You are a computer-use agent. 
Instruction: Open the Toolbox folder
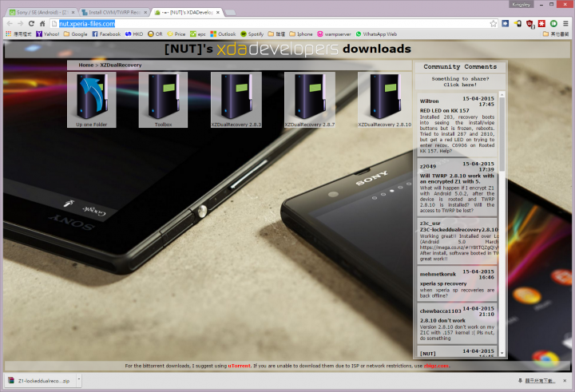(163, 100)
